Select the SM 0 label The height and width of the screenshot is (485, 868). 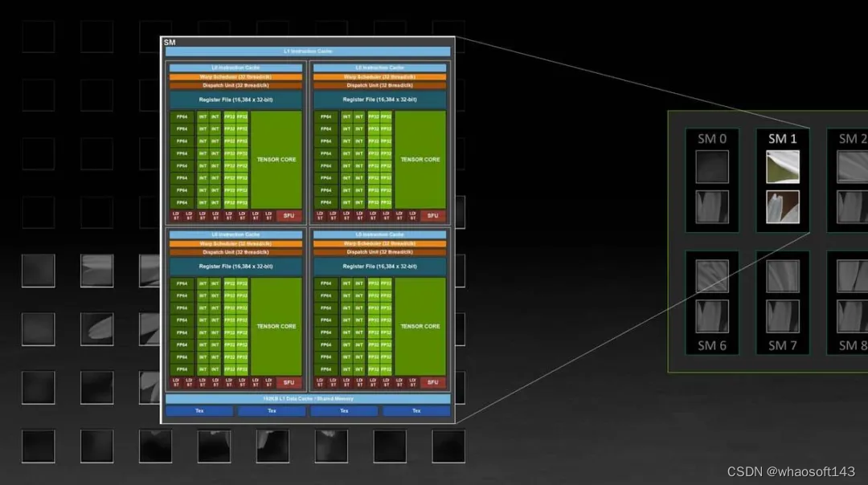(x=710, y=138)
